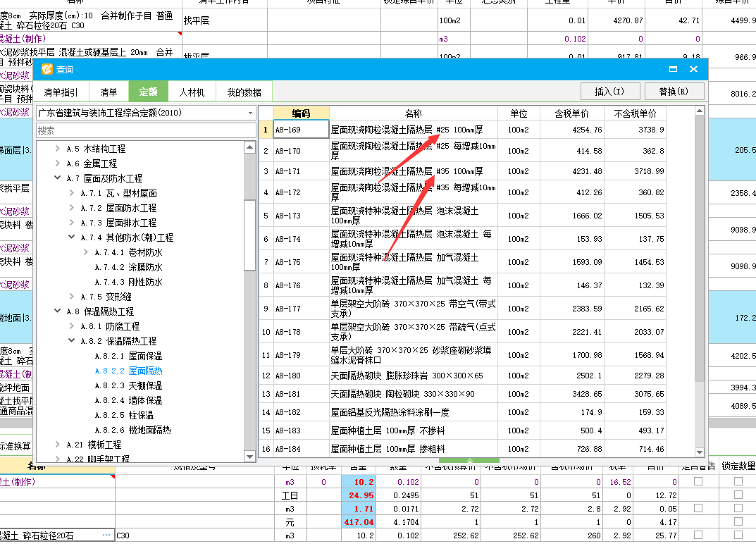Click the 不含税单价 column header

pos(635,113)
